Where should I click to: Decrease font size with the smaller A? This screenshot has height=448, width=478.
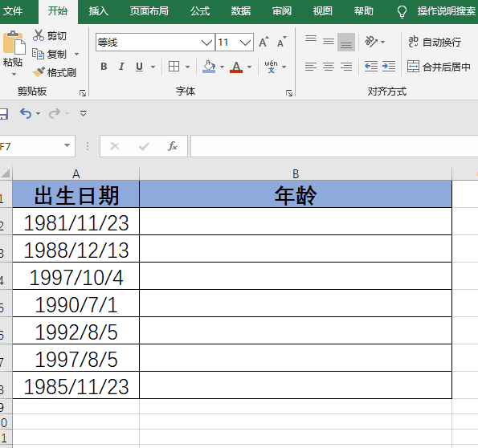pyautogui.click(x=282, y=42)
